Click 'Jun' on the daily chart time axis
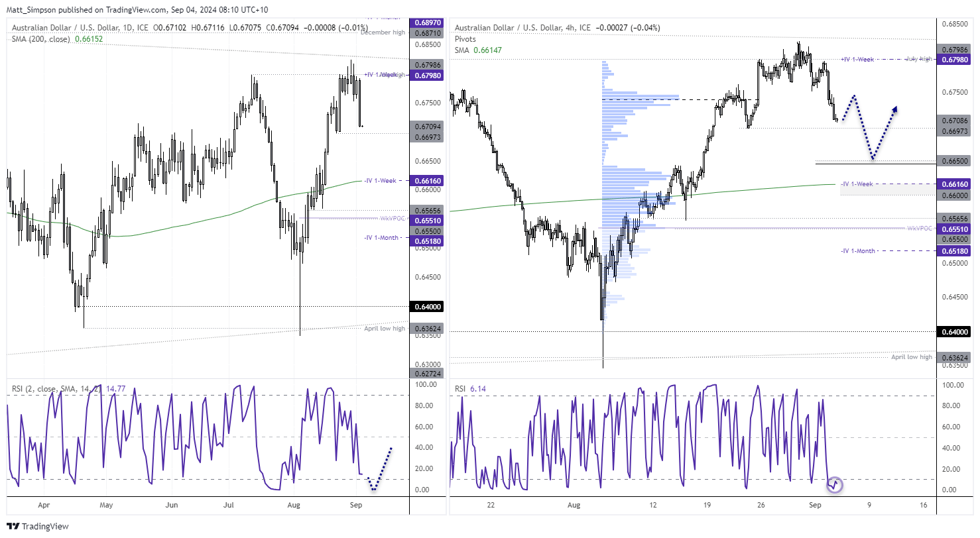The height and width of the screenshot is (538, 980). [x=171, y=504]
